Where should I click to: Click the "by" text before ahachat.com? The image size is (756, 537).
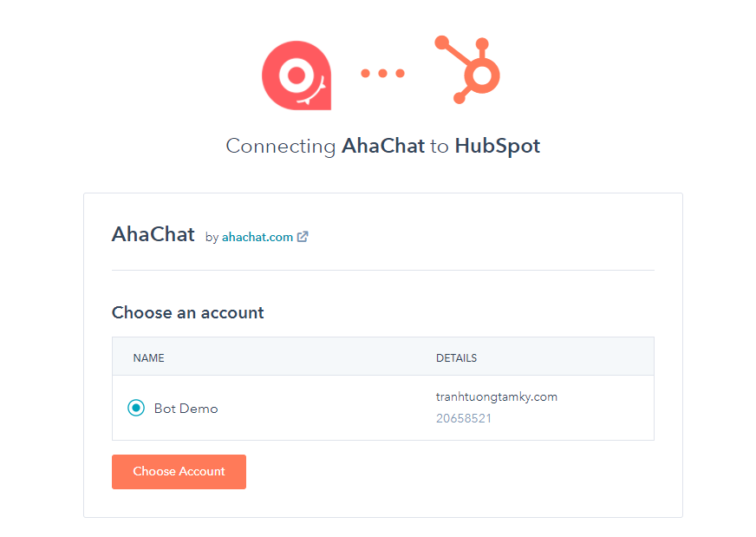[x=212, y=238]
